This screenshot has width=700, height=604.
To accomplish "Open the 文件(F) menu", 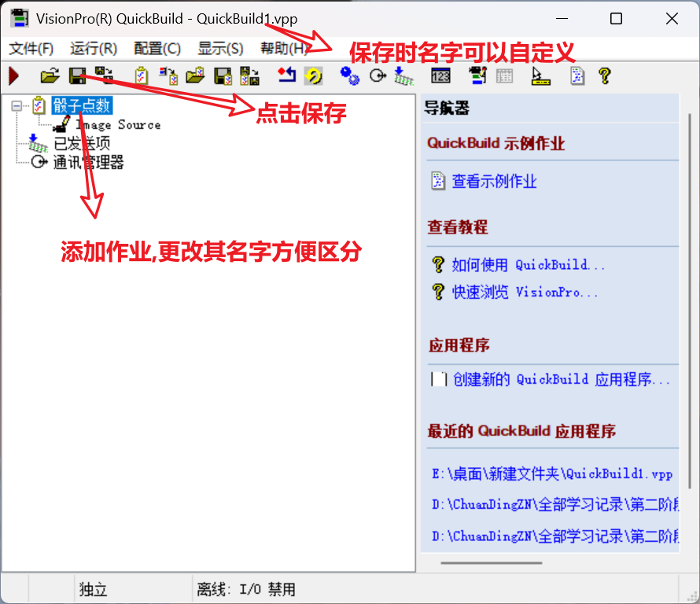I will [31, 48].
